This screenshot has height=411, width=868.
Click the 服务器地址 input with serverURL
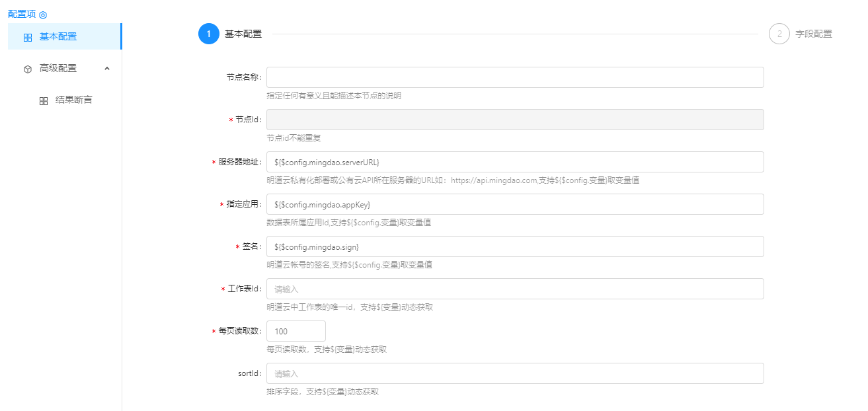[514, 162]
